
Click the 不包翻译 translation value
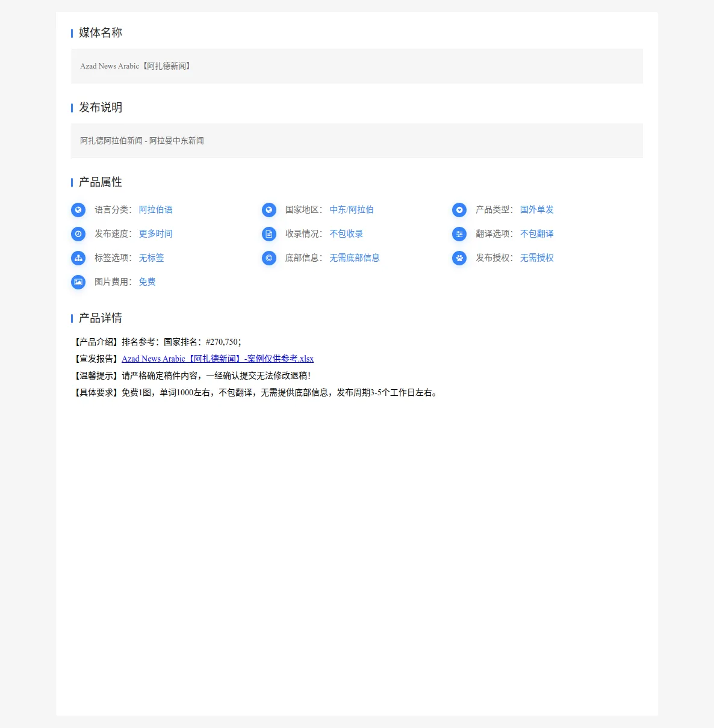coord(537,234)
